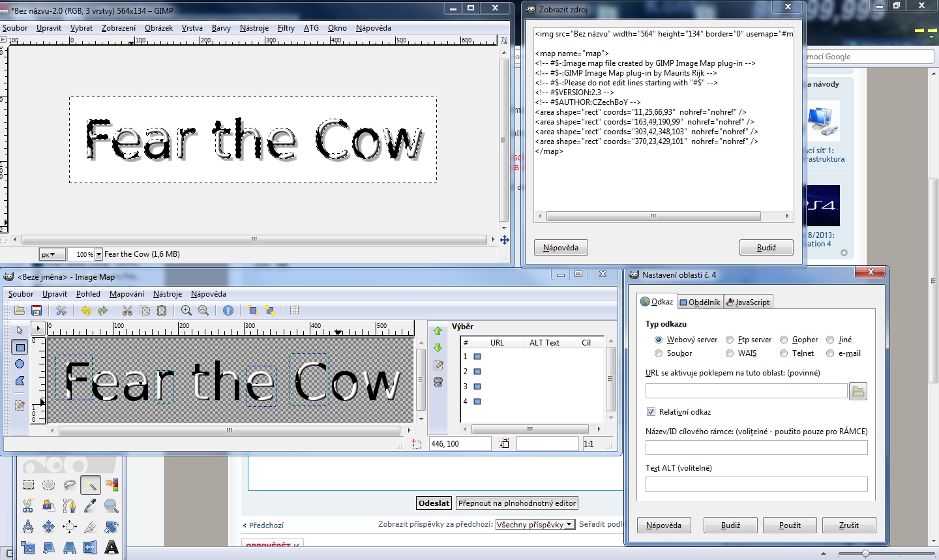The width and height of the screenshot is (939, 560).
Task: Click the Save floppy icon in Image Map toolbar
Action: tap(37, 310)
